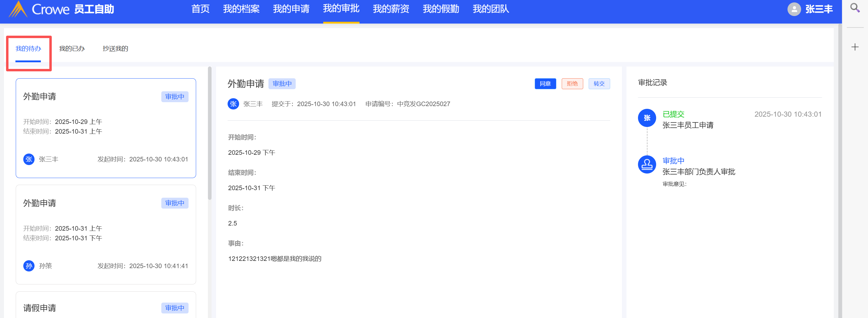
Task: Click 审批中 badge on 张三丰's list card
Action: [x=175, y=96]
